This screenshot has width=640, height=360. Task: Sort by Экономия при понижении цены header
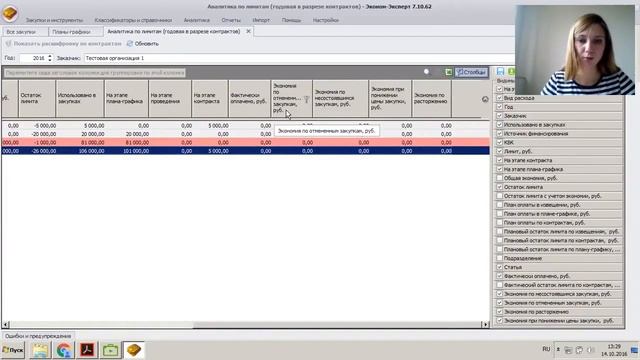(x=390, y=98)
